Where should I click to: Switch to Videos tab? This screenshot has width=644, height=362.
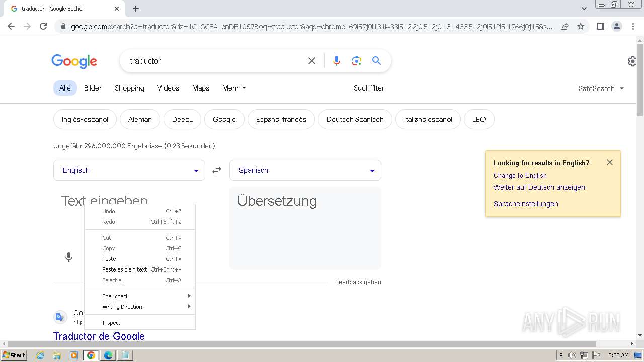point(168,88)
